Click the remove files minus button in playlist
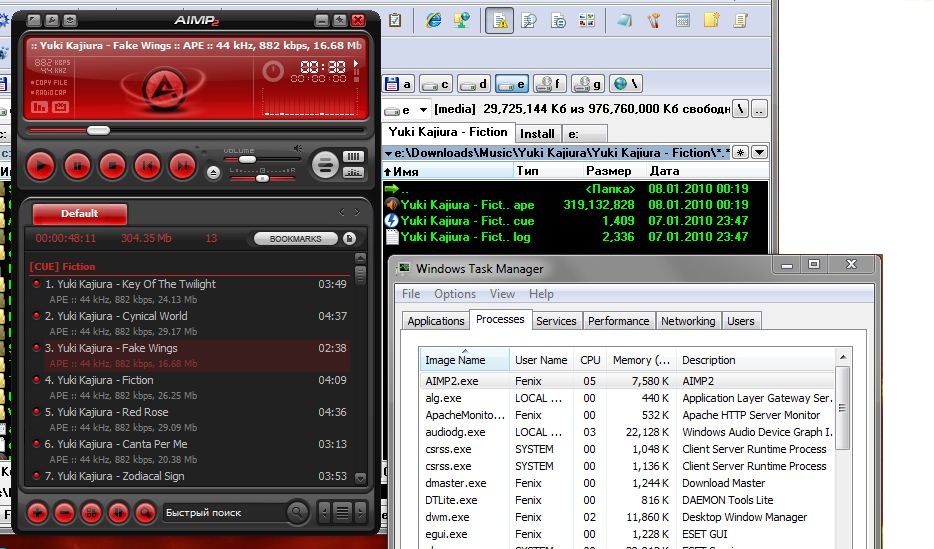 coord(64,513)
